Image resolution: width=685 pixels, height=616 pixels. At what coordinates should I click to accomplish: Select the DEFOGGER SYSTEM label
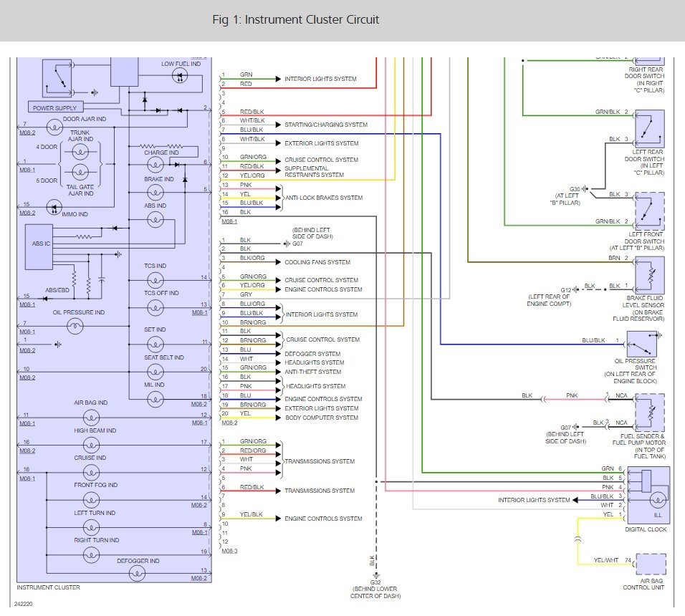(x=312, y=354)
